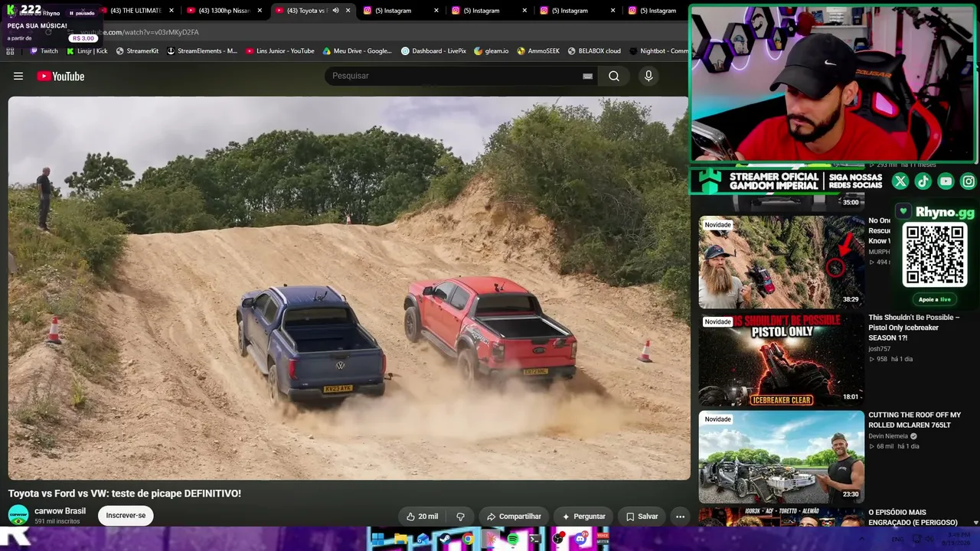Open the StreamElements bookmark

pyautogui.click(x=202, y=51)
